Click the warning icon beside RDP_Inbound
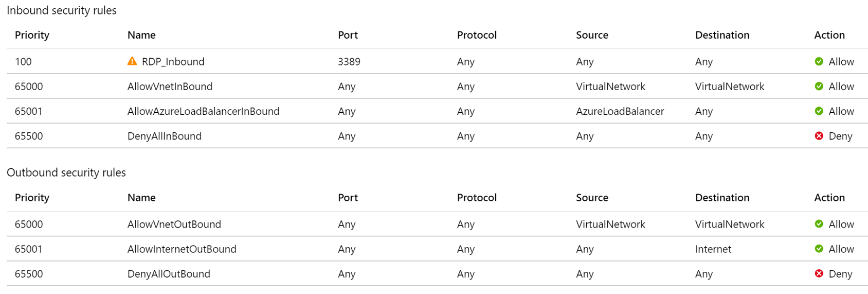The width and height of the screenshot is (868, 294). coord(132,61)
